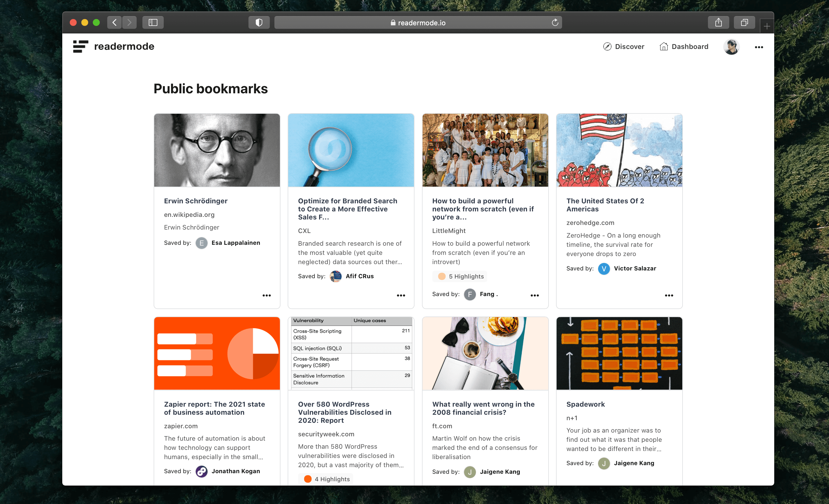Screen dimensions: 829x504
Task: Click the privacy shield icon
Action: 259,22
